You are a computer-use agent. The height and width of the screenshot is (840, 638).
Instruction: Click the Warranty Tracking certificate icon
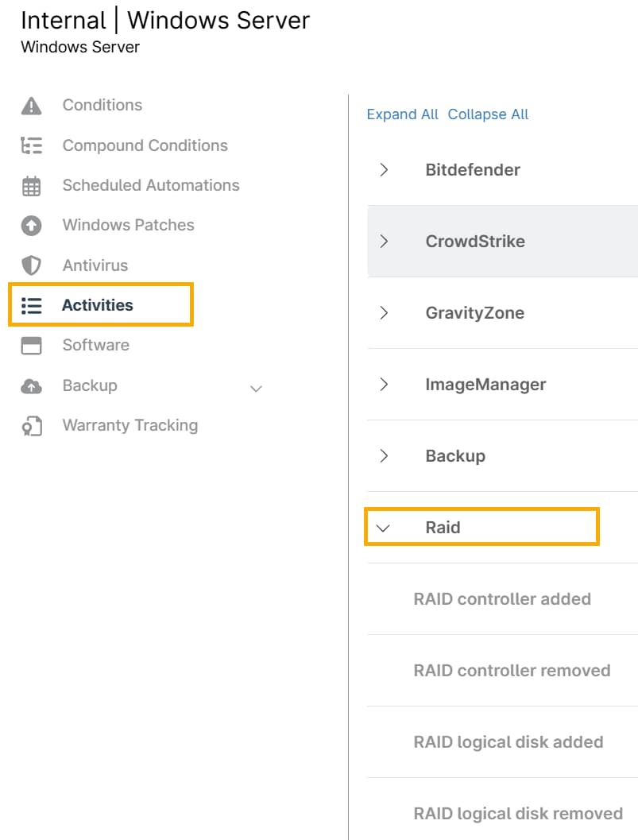tap(31, 426)
